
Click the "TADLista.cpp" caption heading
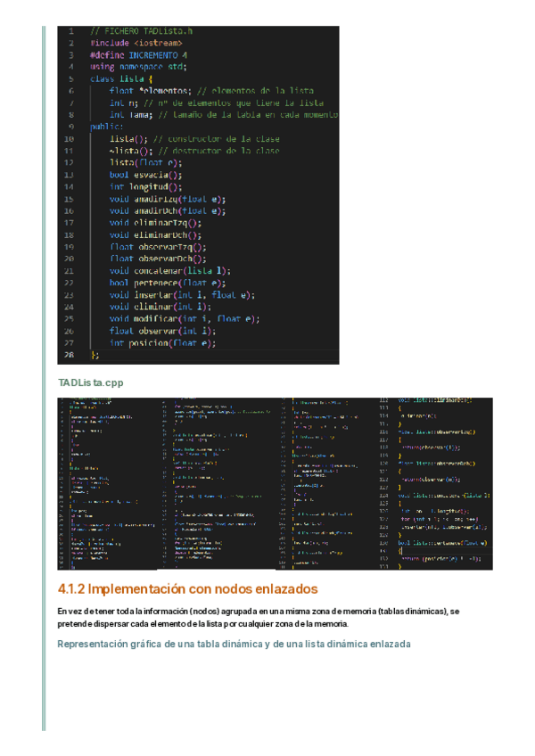[x=91, y=382]
